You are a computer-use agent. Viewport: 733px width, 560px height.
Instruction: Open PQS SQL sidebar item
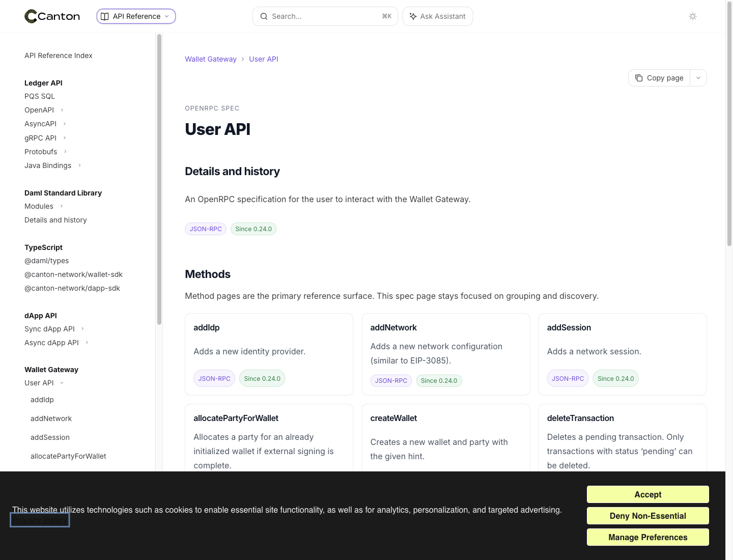click(40, 96)
